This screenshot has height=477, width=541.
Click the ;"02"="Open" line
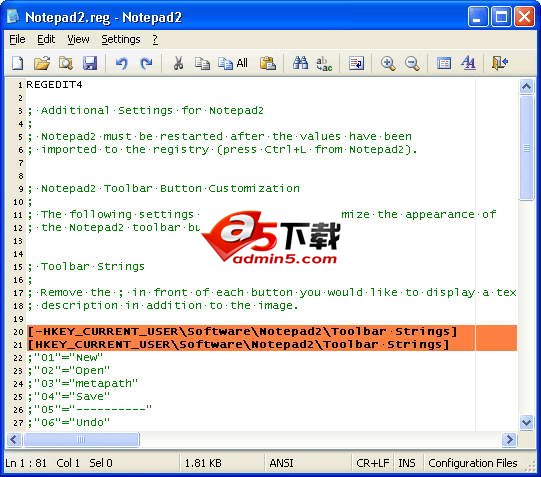[x=69, y=370]
